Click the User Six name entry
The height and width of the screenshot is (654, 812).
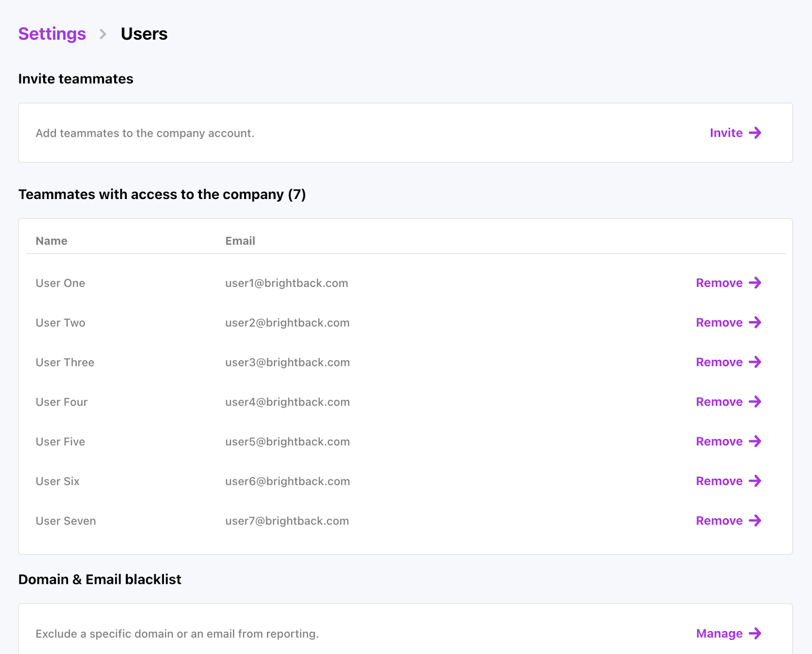57,481
